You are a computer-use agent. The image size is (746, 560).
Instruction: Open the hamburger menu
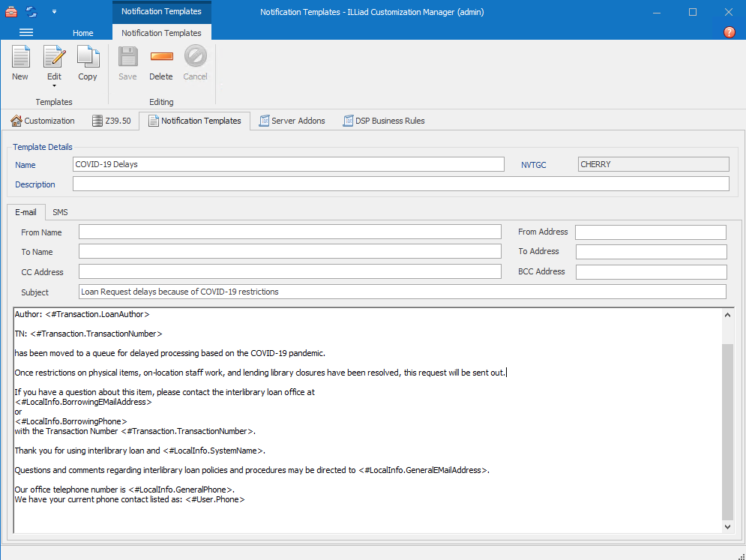point(25,32)
